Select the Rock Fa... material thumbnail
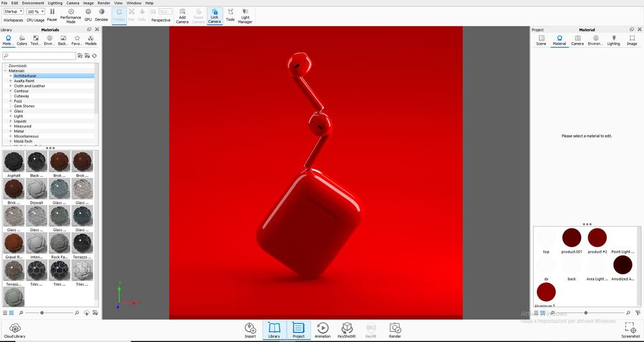Screen dimensions: 644x342 tap(60, 243)
